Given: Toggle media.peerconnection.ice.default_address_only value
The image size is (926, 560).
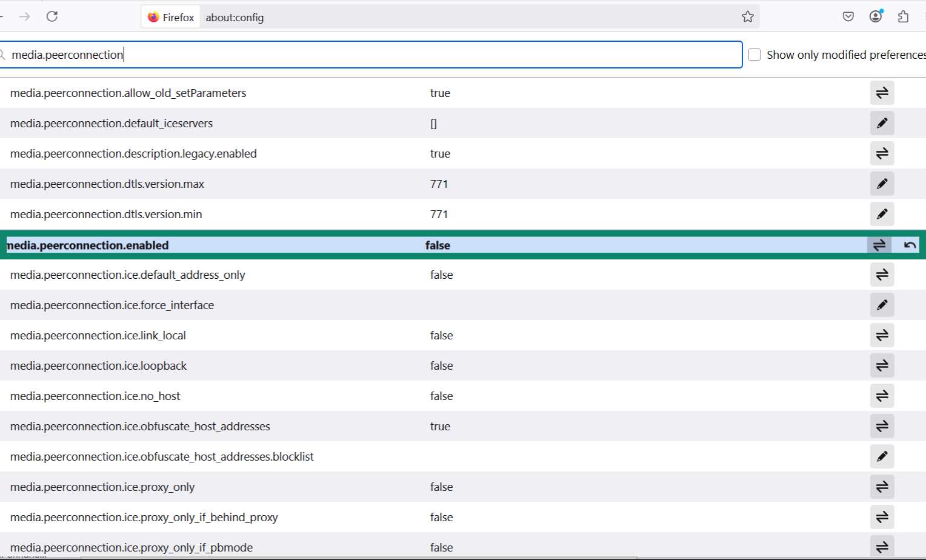Looking at the screenshot, I should (x=882, y=275).
